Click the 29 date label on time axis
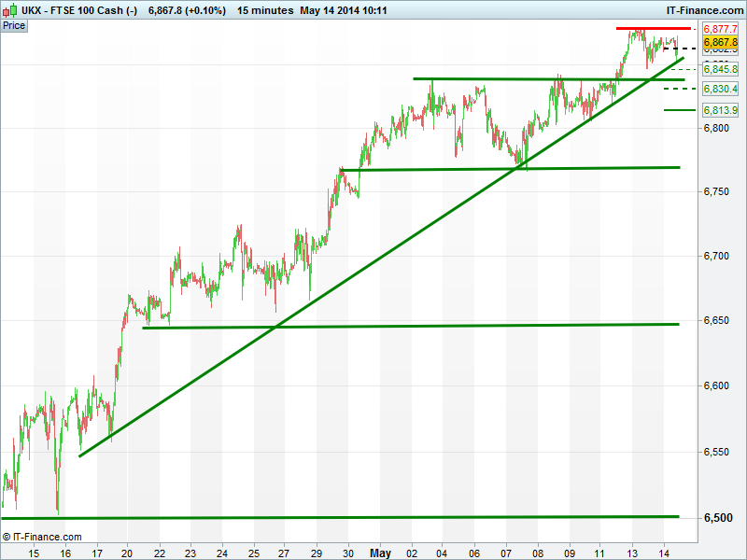 pos(317,553)
